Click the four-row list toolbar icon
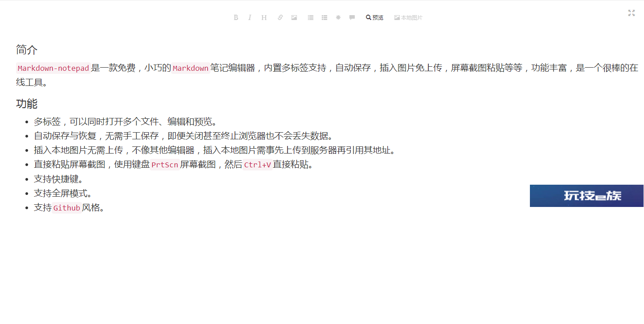 pyautogui.click(x=311, y=18)
